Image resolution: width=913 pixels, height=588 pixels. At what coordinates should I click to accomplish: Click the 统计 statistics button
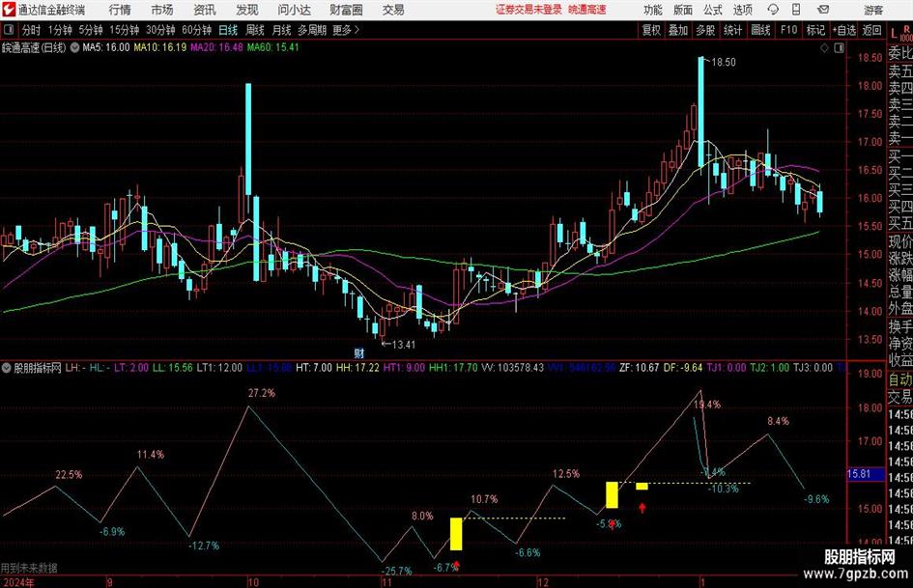click(732, 30)
